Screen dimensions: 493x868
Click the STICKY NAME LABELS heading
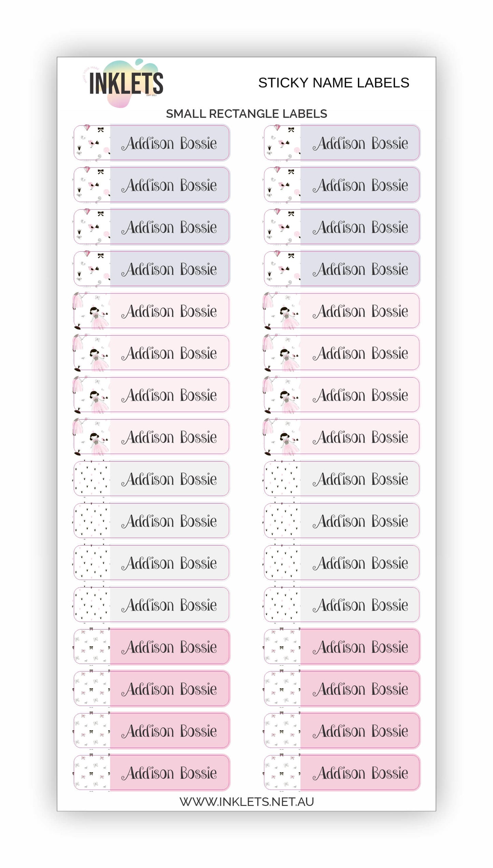(x=333, y=83)
